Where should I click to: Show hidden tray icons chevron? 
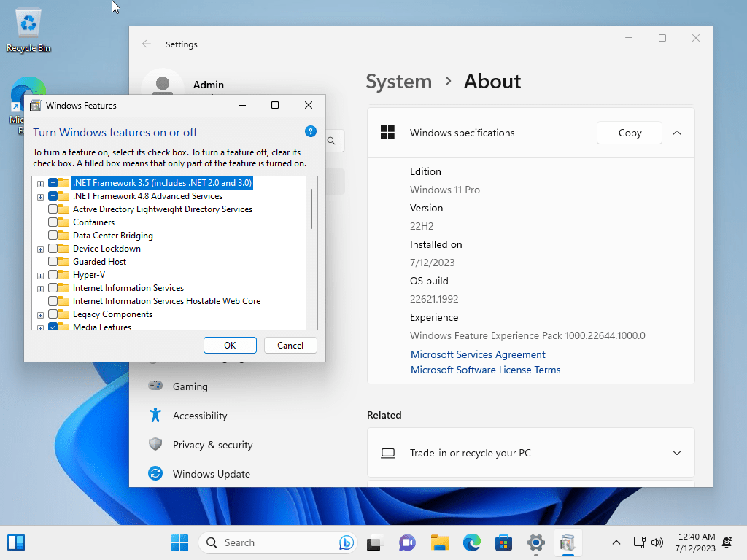click(616, 542)
